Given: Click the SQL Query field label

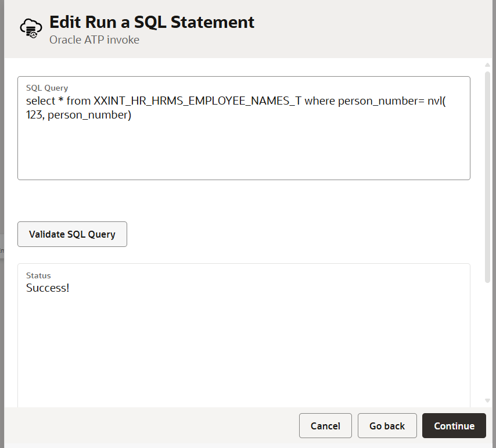Looking at the screenshot, I should 47,88.
